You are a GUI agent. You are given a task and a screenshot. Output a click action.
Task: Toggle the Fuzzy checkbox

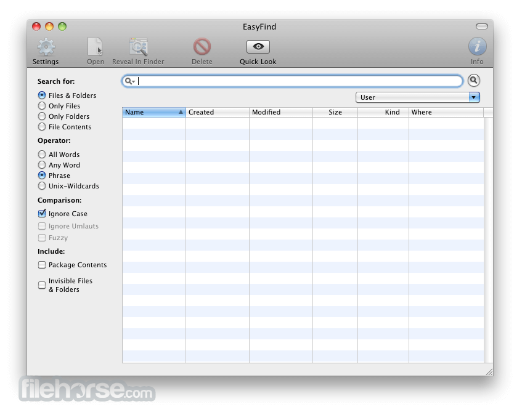(42, 238)
